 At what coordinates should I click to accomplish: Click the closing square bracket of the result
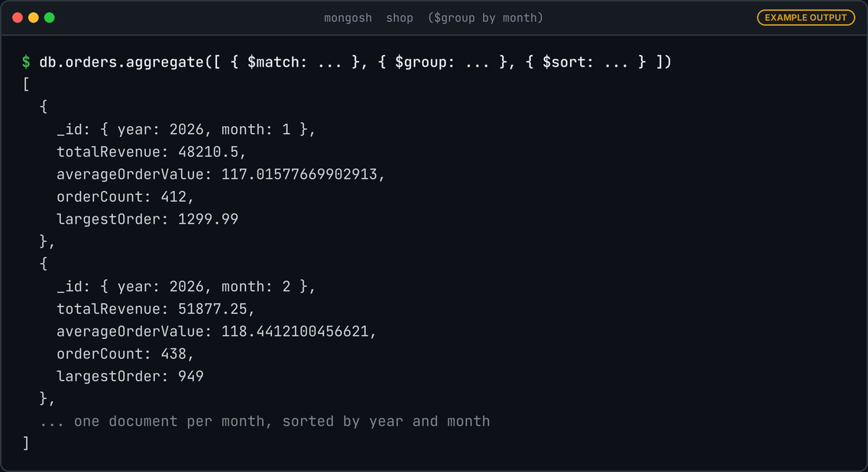(26, 444)
